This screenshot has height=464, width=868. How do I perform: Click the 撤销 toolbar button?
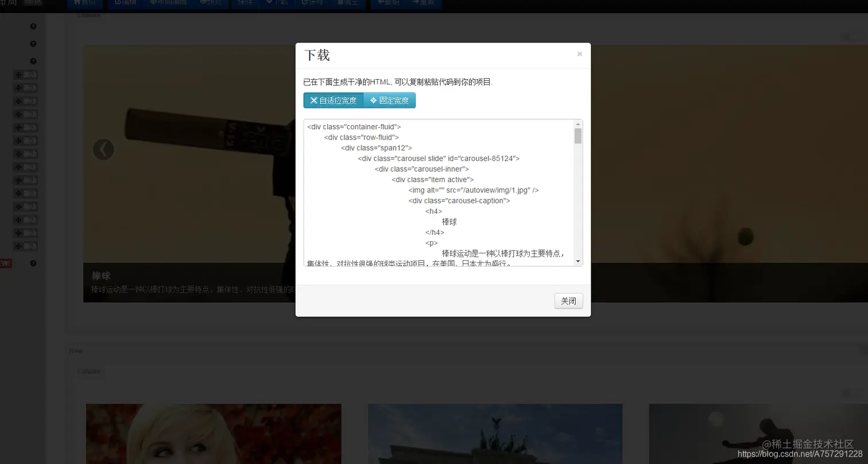pyautogui.click(x=389, y=3)
